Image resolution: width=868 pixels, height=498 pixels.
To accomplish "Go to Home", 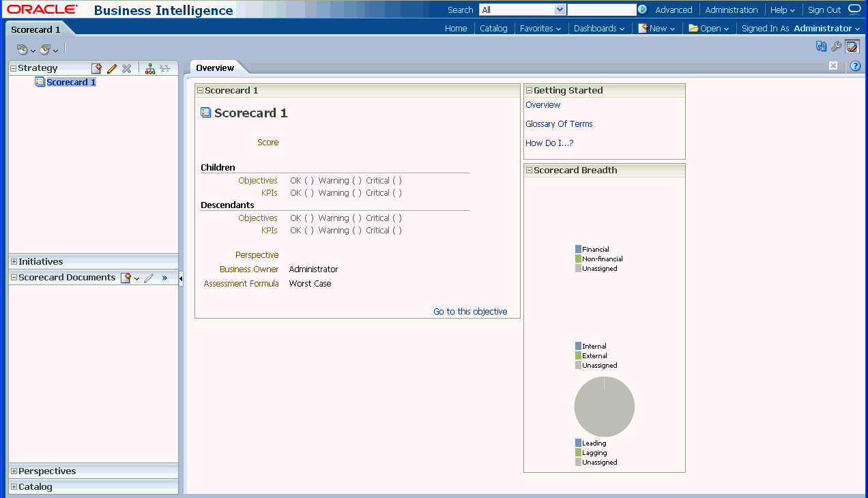I will click(456, 29).
